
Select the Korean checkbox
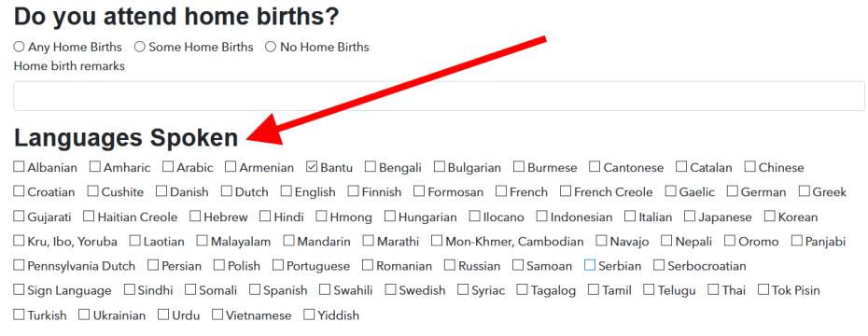[x=769, y=217]
